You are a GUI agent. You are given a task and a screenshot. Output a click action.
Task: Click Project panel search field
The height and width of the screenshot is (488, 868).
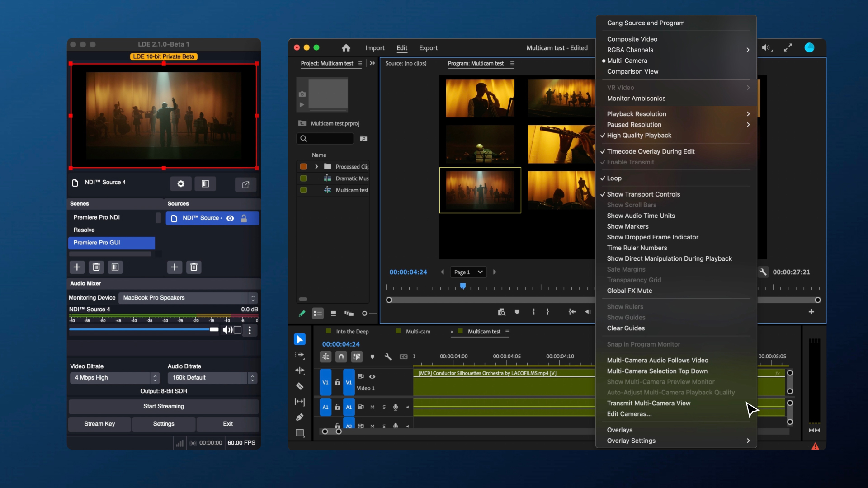point(325,138)
